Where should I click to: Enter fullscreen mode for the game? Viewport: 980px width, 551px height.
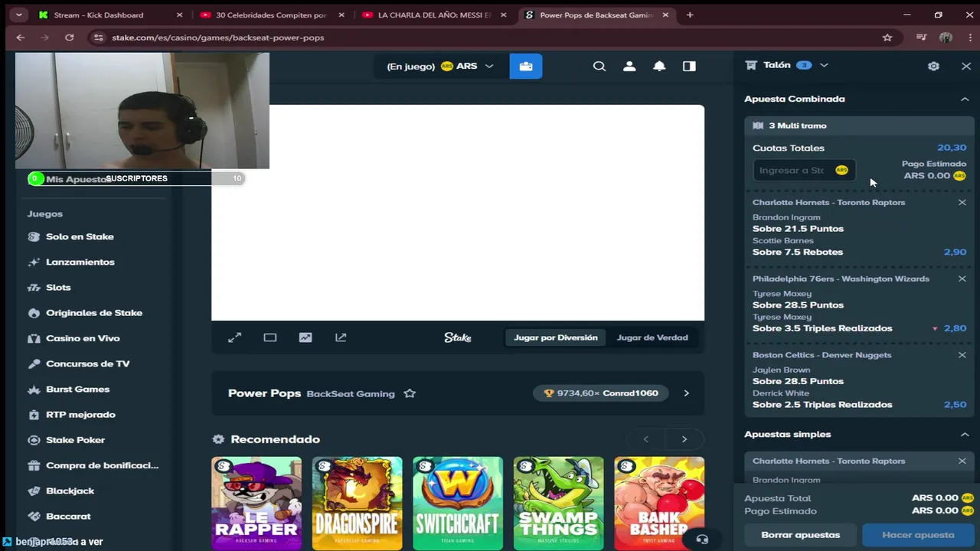coord(235,337)
